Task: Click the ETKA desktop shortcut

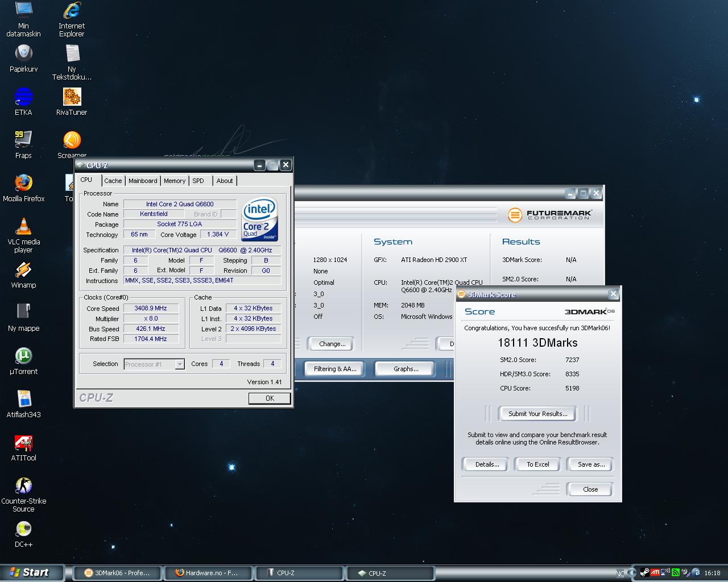Action: 23,102
